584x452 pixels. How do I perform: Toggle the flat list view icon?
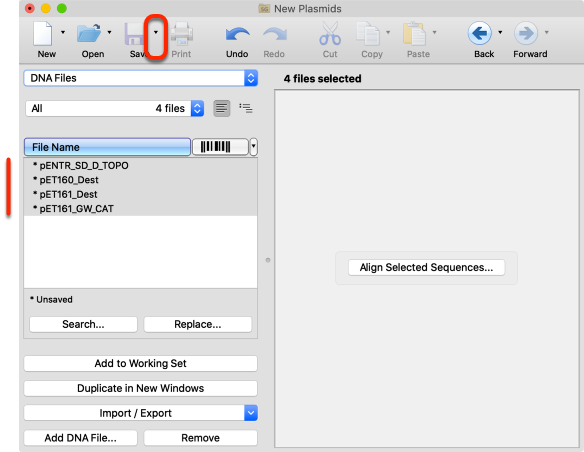[222, 108]
